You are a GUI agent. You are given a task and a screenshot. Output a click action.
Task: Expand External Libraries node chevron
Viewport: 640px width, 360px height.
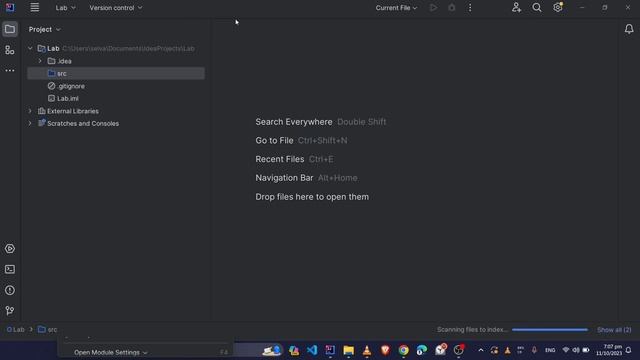point(30,111)
